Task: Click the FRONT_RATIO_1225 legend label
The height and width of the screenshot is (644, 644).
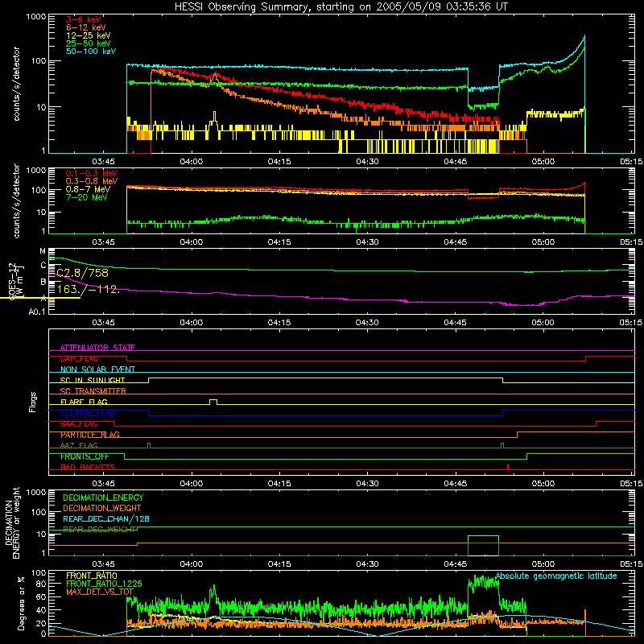Action: coord(104,584)
